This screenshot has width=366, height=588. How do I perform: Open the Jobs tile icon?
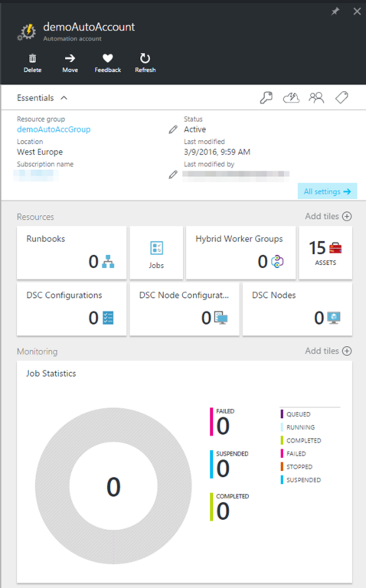point(156,248)
